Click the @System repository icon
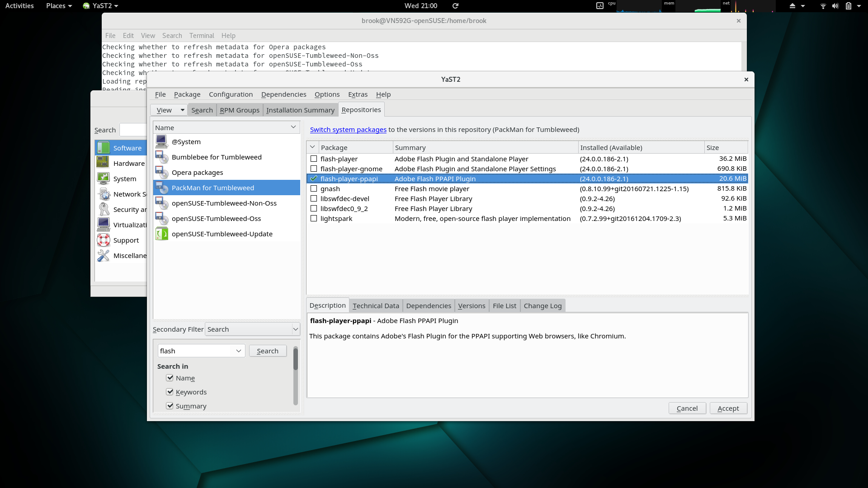The height and width of the screenshot is (488, 868). [x=161, y=142]
